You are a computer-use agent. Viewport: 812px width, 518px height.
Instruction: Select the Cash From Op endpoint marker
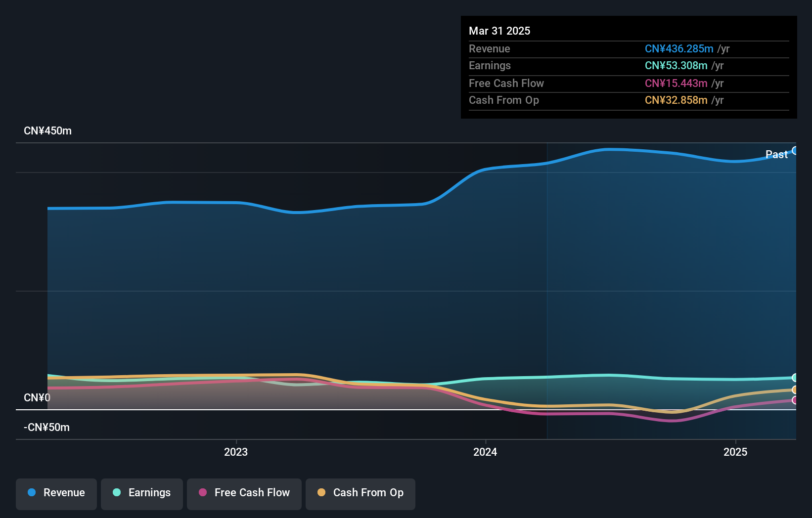pos(795,390)
